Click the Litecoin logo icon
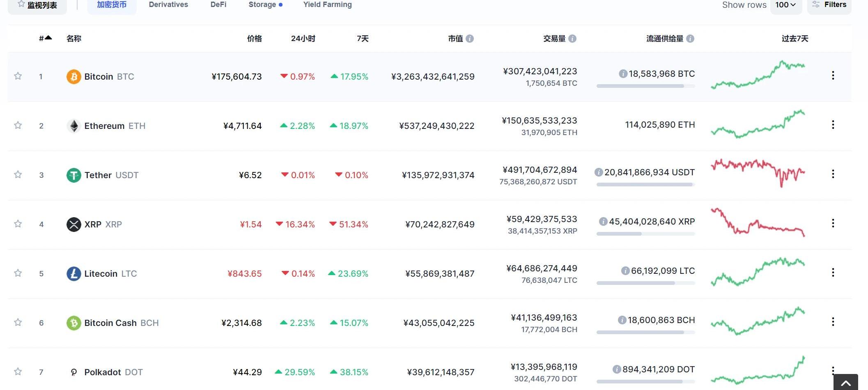The image size is (868, 390). [74, 274]
